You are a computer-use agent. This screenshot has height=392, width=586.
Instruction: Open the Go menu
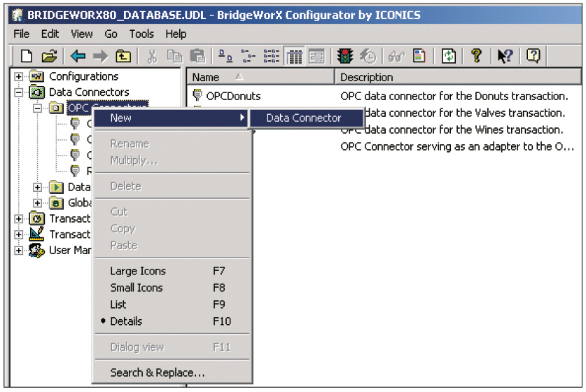click(x=111, y=34)
